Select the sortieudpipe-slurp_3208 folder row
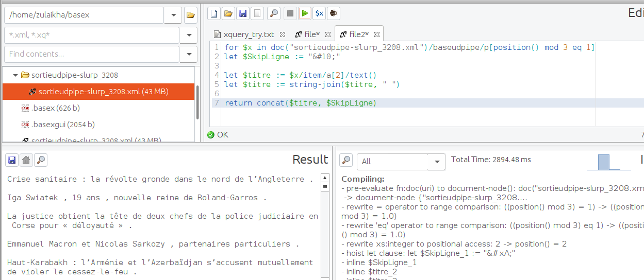 98,75
